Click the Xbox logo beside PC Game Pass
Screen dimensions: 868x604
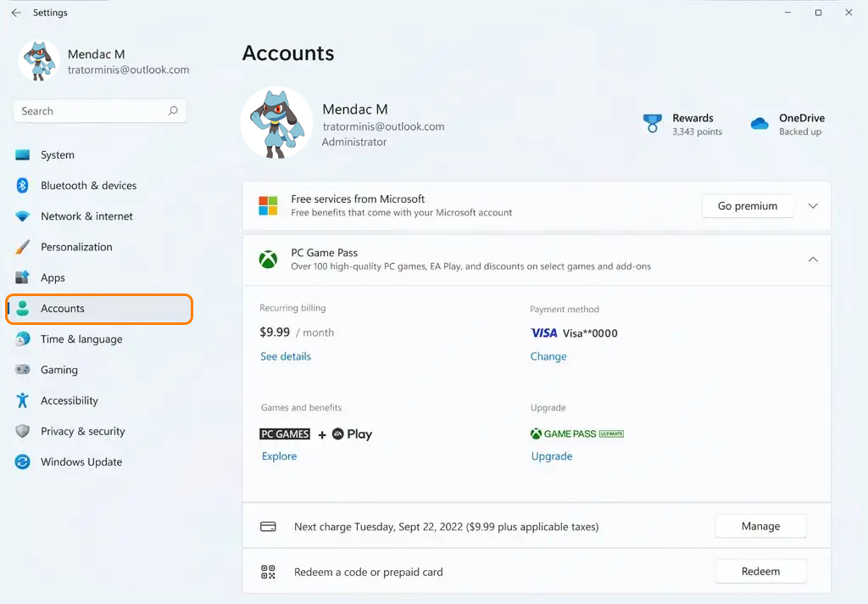pyautogui.click(x=268, y=260)
